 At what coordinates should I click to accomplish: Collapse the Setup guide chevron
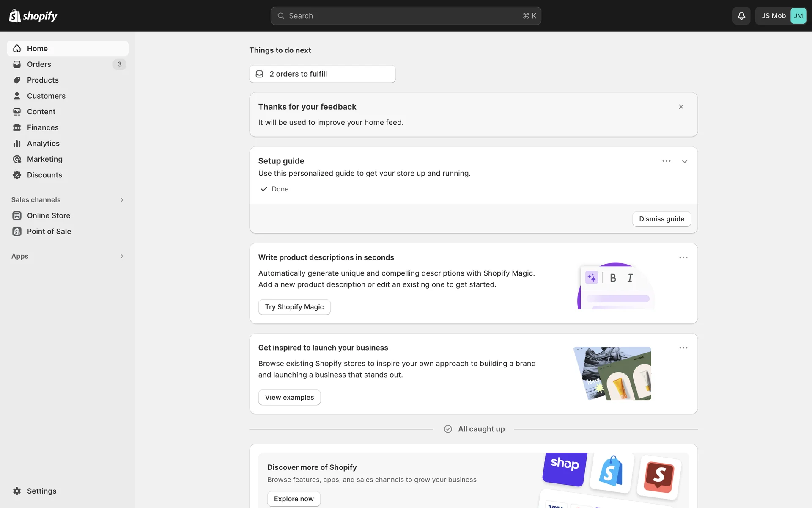(x=684, y=161)
